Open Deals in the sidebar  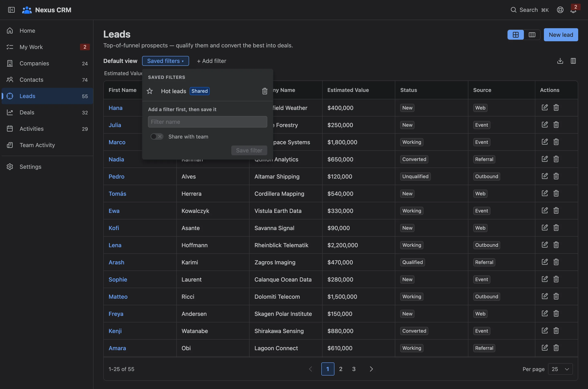click(x=47, y=112)
